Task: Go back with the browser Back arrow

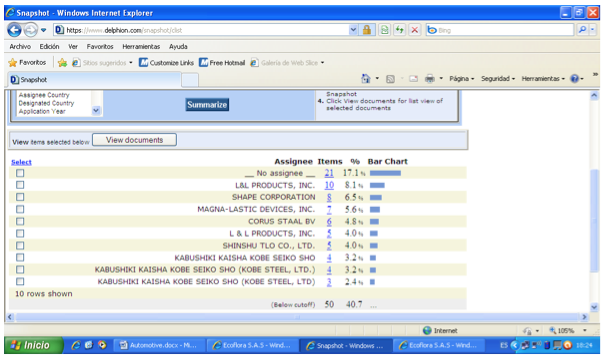Action: tap(14, 30)
